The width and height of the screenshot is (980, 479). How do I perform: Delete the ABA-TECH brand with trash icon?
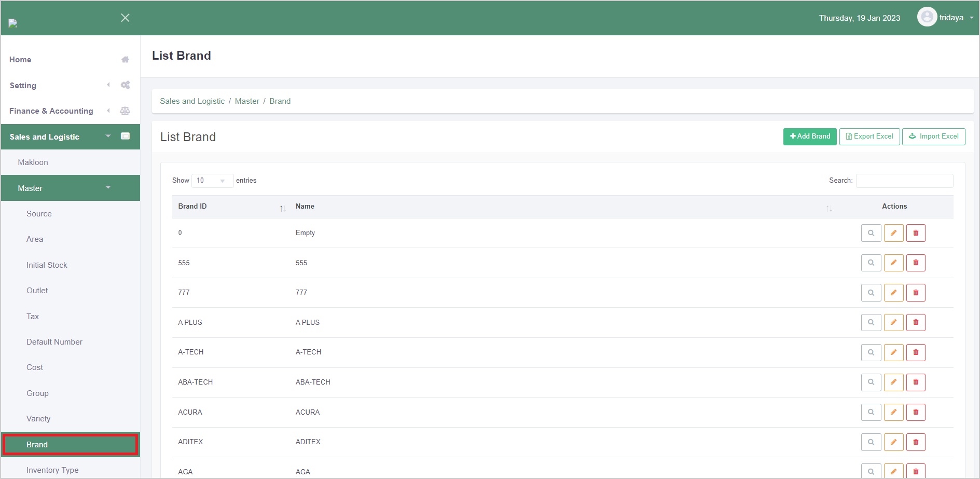click(x=916, y=382)
